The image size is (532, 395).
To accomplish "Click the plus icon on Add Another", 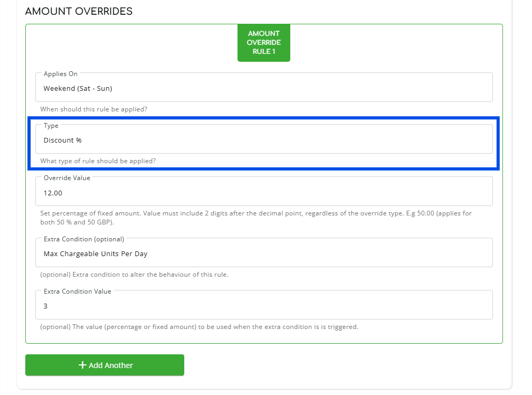I will coord(82,365).
